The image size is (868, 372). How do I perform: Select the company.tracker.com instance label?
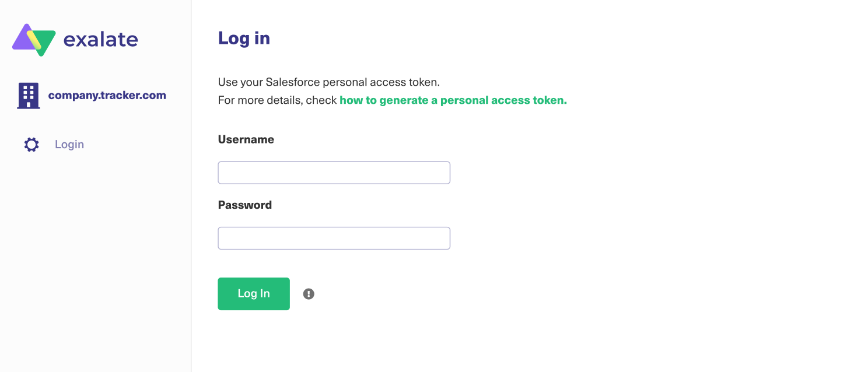point(107,96)
